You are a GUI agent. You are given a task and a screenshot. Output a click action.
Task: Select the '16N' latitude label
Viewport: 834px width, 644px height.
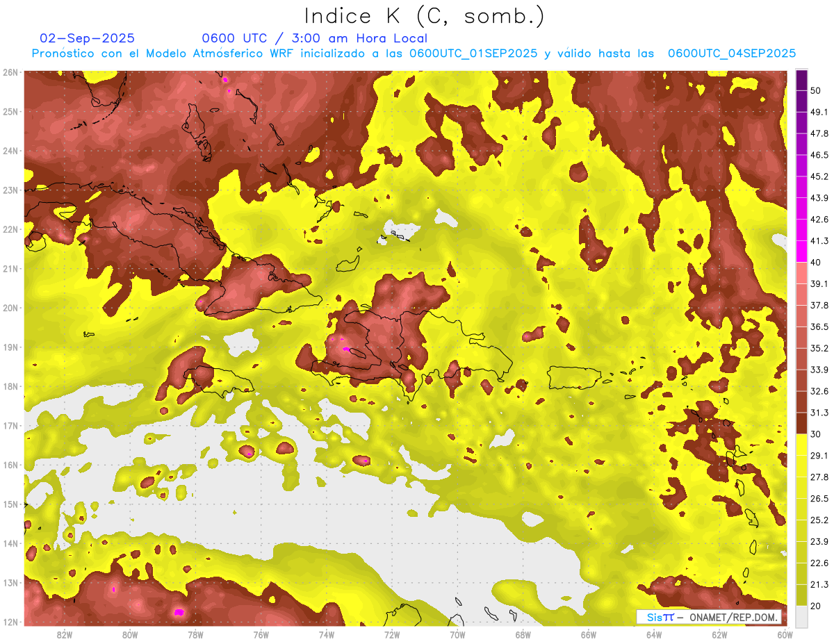click(x=10, y=465)
